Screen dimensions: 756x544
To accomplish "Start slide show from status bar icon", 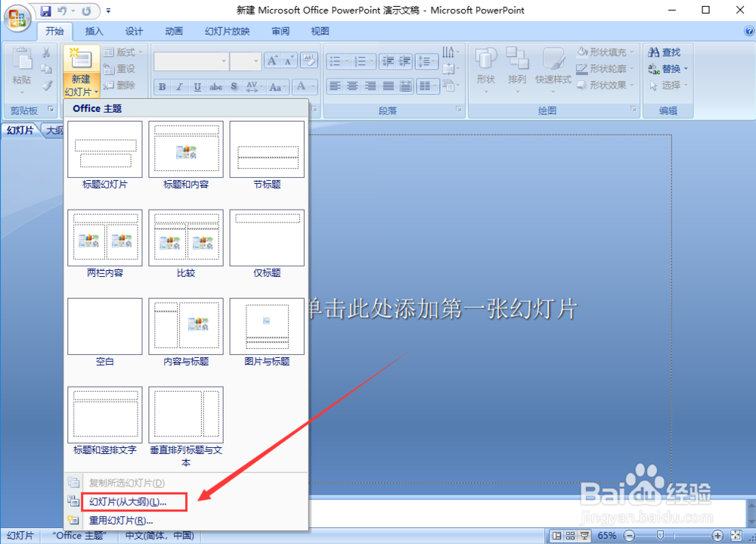I will coord(584,536).
